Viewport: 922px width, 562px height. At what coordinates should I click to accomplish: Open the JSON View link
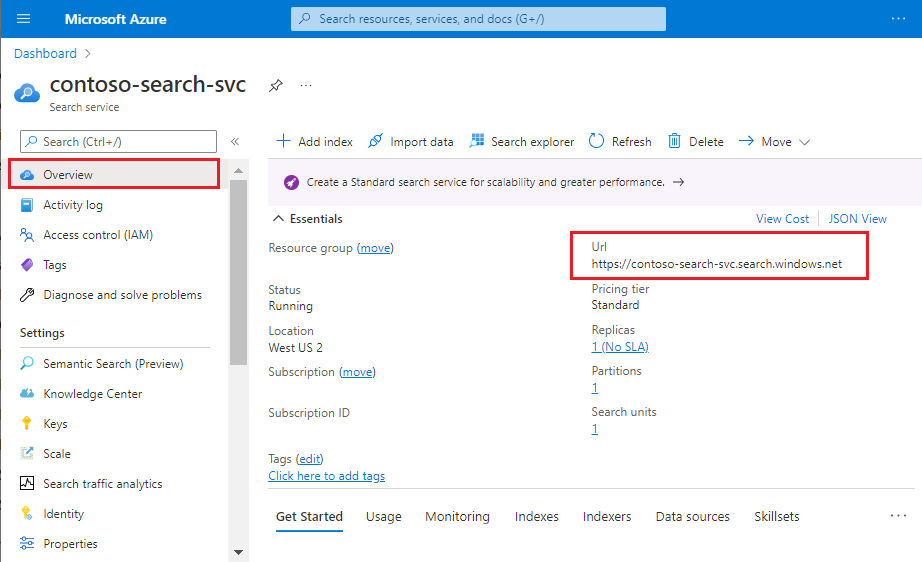(859, 219)
